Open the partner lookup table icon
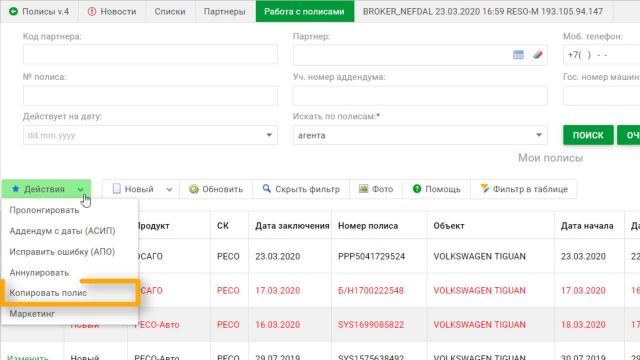This screenshot has height=360, width=640. pos(518,54)
